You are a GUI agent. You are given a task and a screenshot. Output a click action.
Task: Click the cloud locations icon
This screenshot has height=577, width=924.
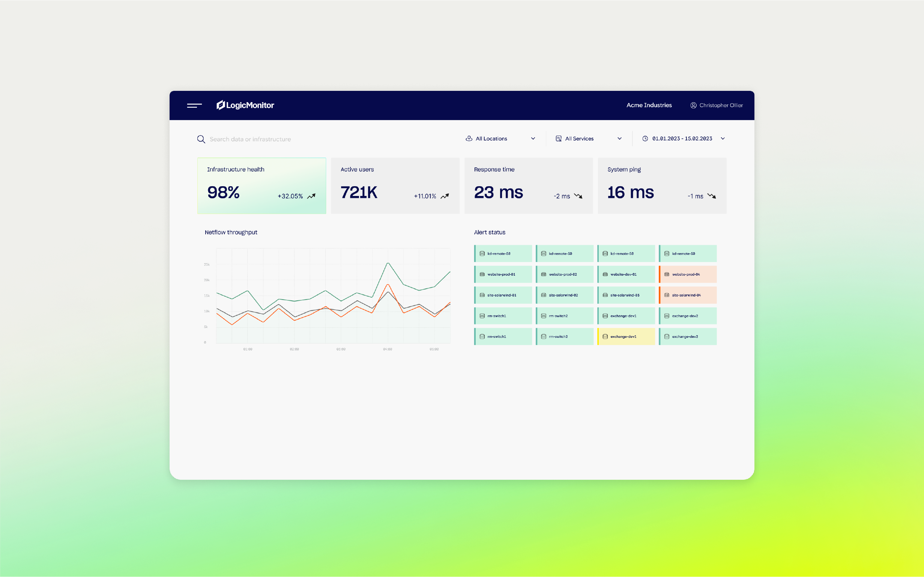[469, 139]
